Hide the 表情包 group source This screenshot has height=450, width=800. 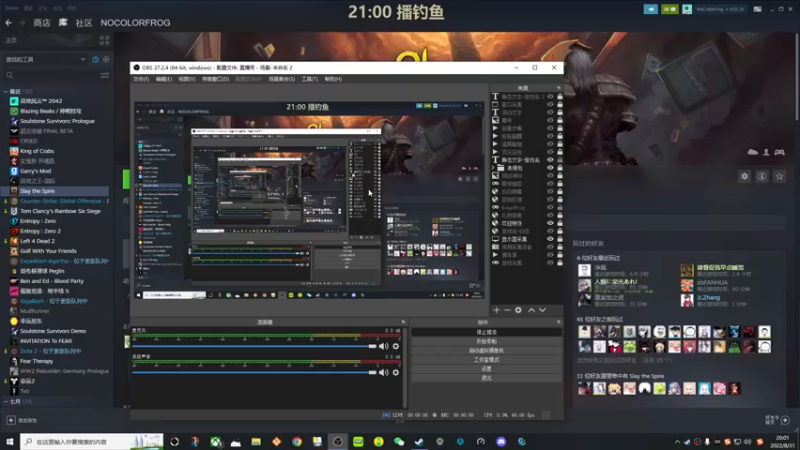pyautogui.click(x=550, y=168)
